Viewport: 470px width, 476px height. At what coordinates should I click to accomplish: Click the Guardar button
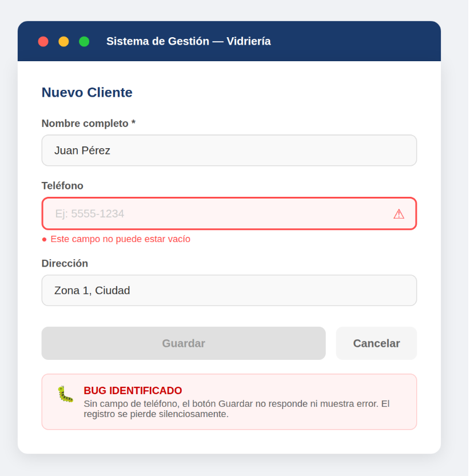tap(184, 344)
